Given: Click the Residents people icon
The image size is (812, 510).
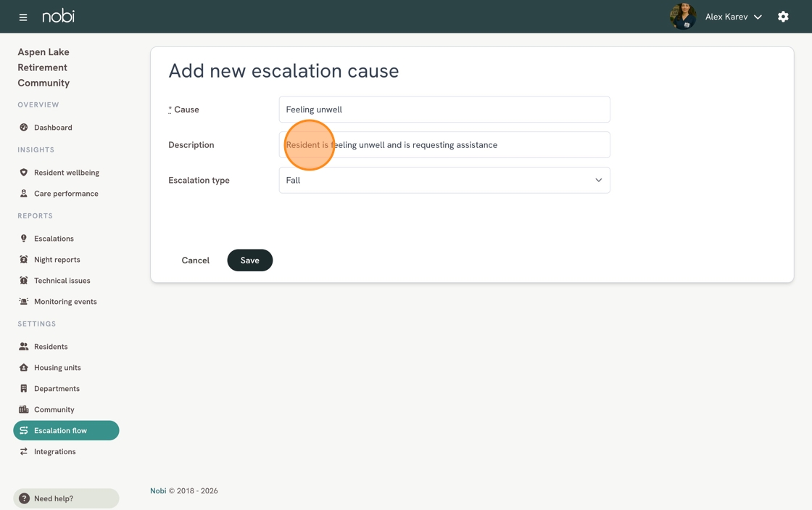Looking at the screenshot, I should pyautogui.click(x=23, y=347).
